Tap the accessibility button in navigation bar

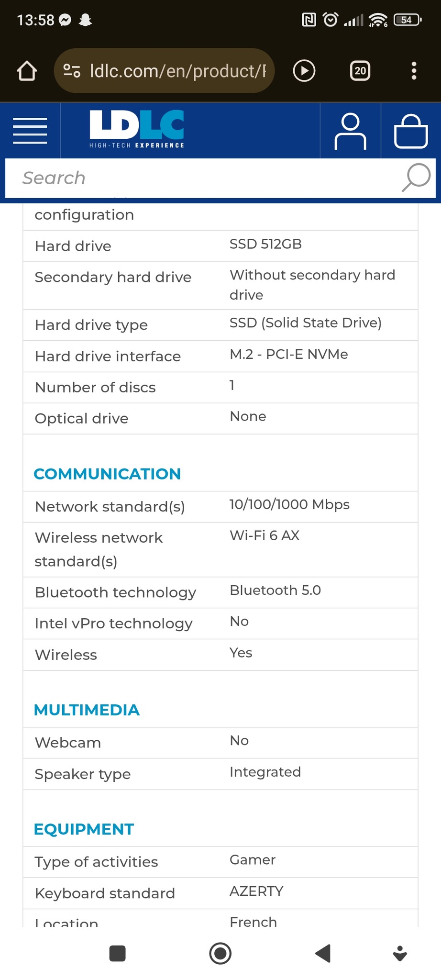400,953
